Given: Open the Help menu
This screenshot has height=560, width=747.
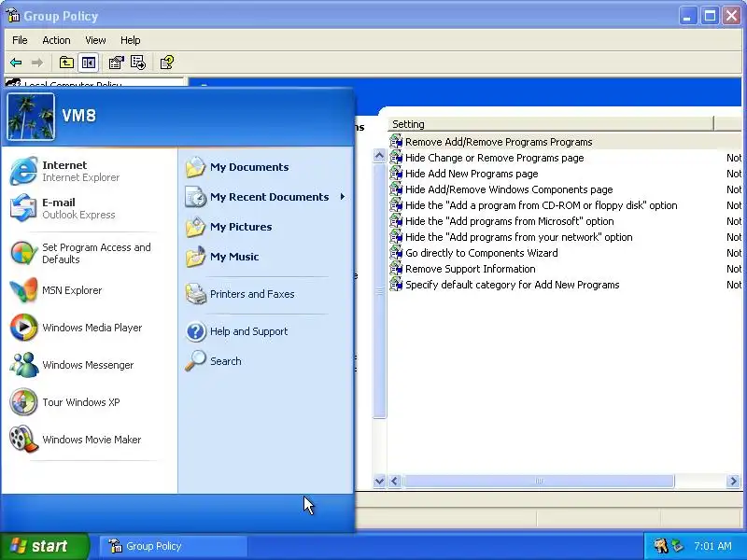Looking at the screenshot, I should coord(130,40).
